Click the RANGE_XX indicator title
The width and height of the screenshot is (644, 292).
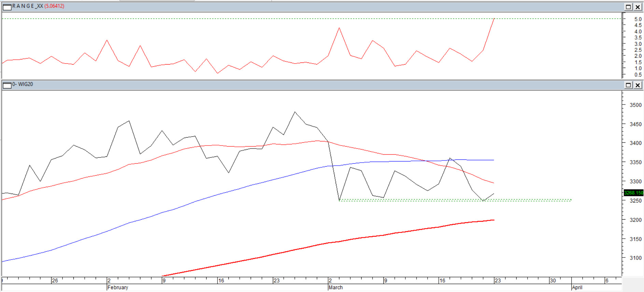click(27, 6)
